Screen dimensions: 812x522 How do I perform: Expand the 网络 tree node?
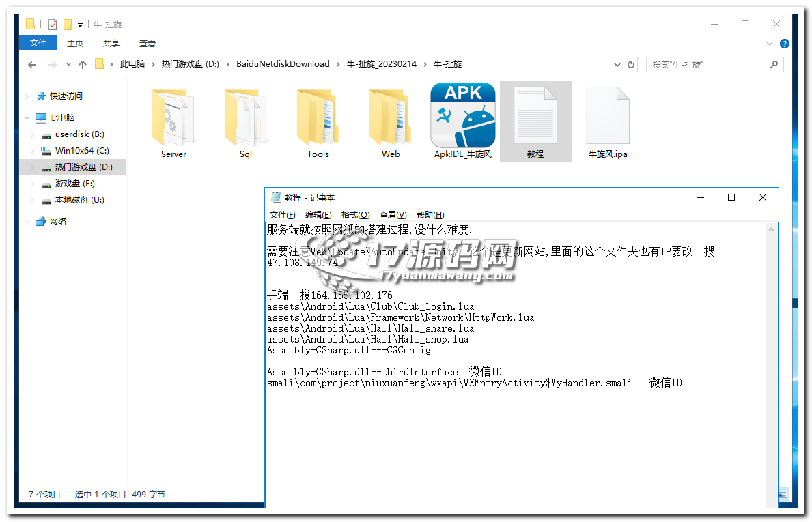27,222
